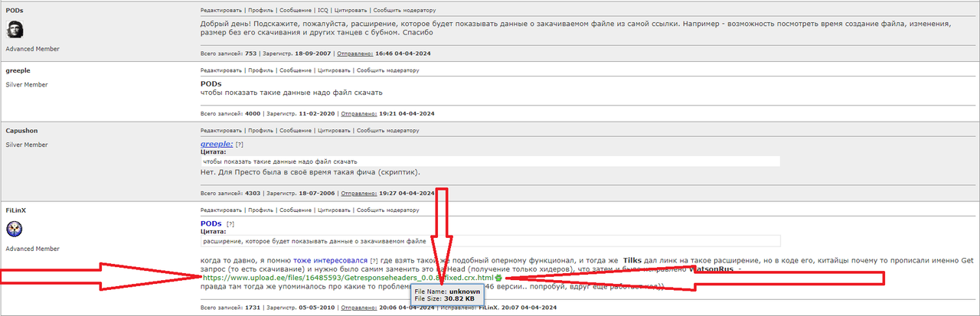Click the bold PODs link in FiLinX's post
The height and width of the screenshot is (316, 980).
[211, 223]
